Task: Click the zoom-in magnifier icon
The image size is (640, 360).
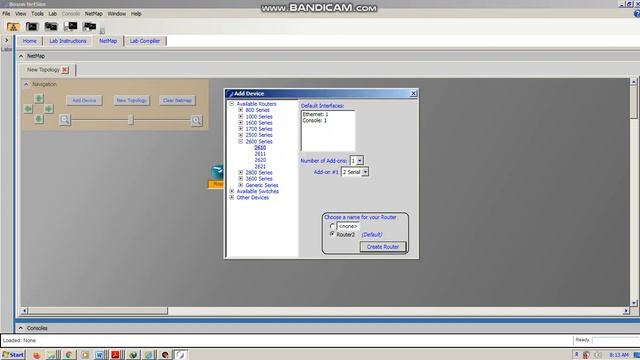Action: [x=196, y=120]
